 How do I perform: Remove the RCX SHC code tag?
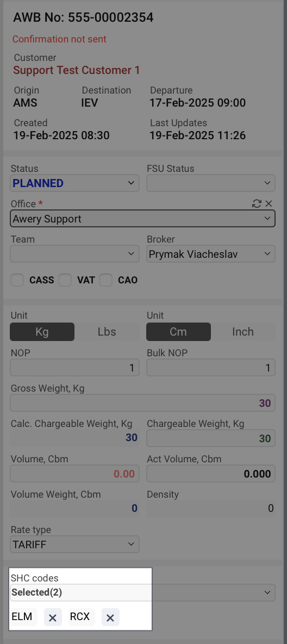point(110,617)
